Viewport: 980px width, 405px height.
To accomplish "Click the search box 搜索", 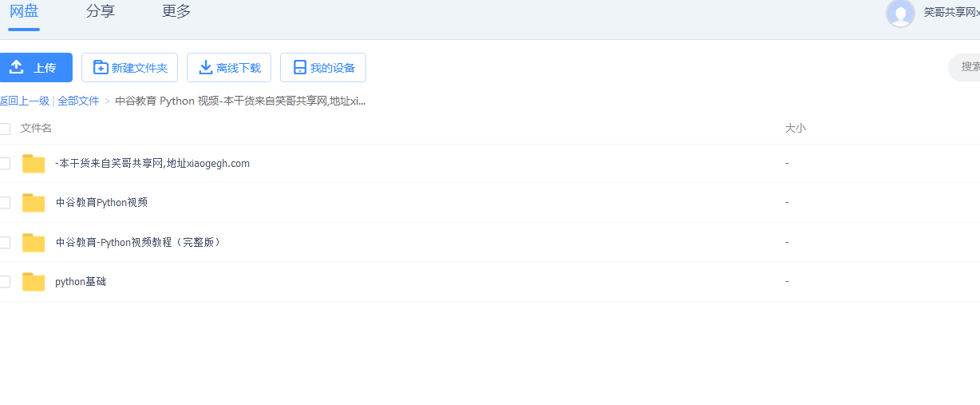I will click(965, 67).
